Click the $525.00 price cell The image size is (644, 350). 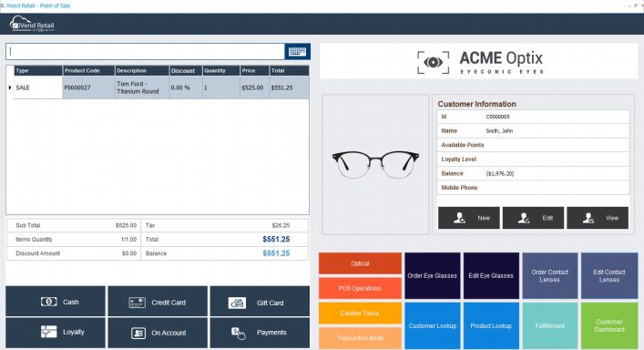point(255,87)
